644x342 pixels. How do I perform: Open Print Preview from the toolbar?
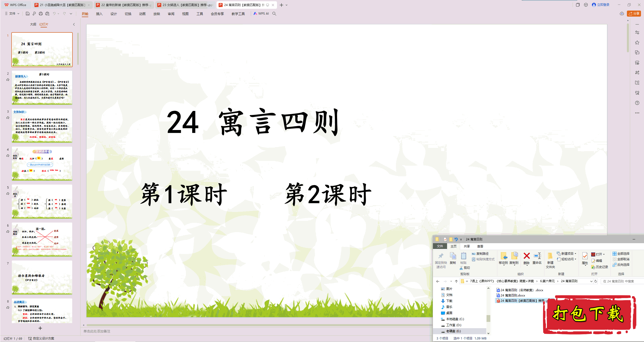click(47, 14)
